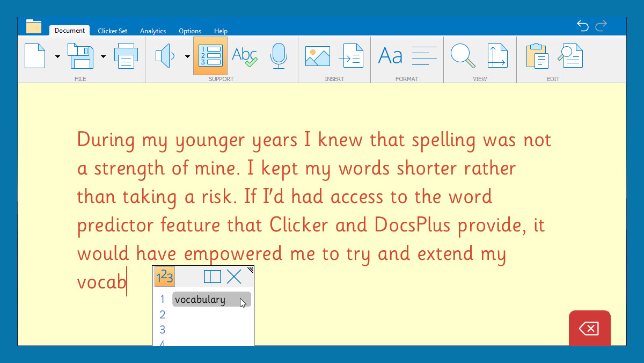
Task: Toggle the predictor panel layout icon
Action: pyautogui.click(x=213, y=277)
